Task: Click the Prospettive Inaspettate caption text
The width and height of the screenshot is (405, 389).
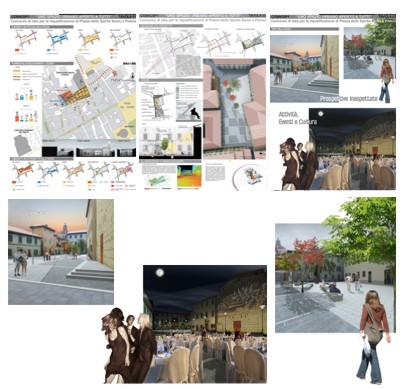Action: pos(348,99)
